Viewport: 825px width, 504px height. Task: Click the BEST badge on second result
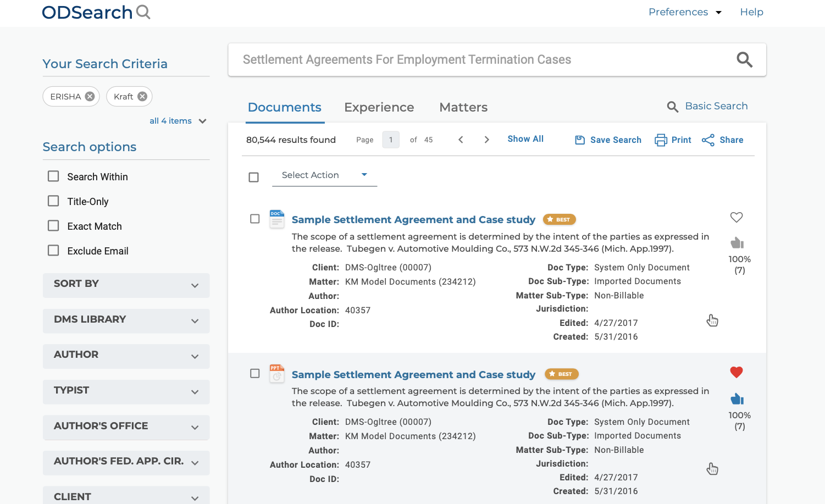(x=562, y=374)
